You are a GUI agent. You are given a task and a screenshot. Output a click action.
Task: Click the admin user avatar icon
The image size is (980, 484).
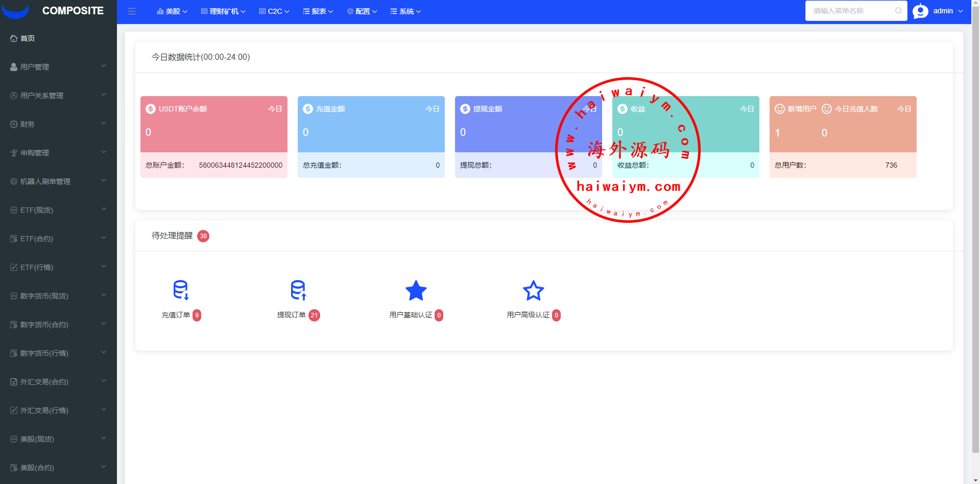click(x=920, y=11)
